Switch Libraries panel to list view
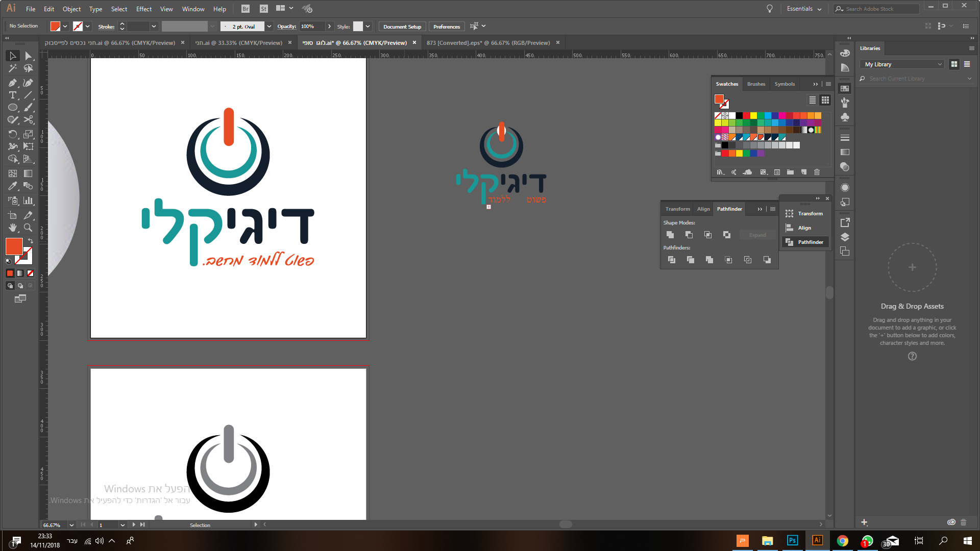This screenshot has width=980, height=551. tap(967, 64)
